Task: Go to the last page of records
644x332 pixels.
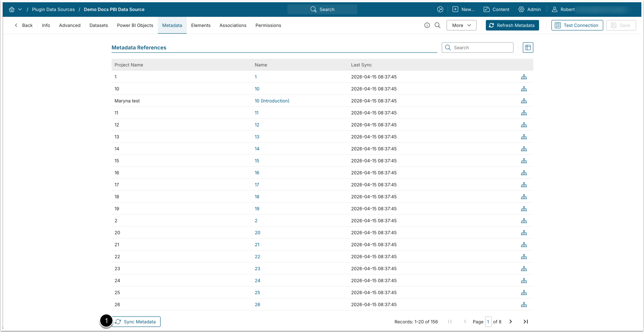Action: 526,322
